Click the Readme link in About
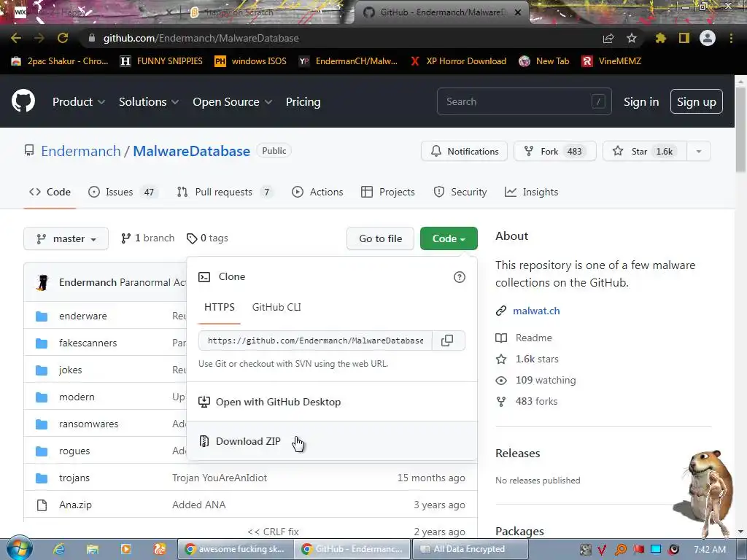747x560 pixels. [533, 338]
